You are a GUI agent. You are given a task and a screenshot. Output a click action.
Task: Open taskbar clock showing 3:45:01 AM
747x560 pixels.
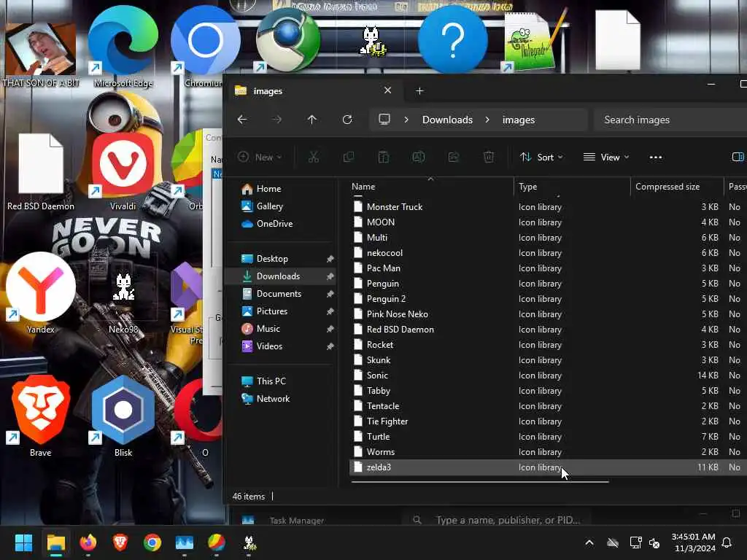[694, 542]
